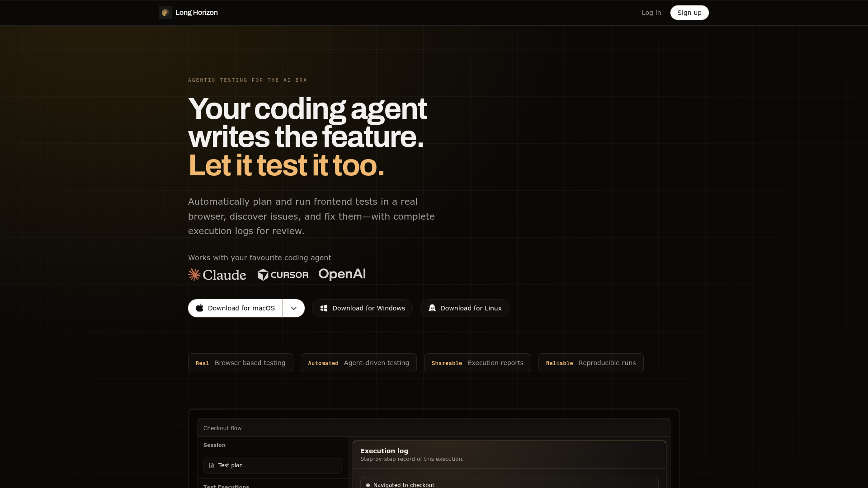This screenshot has width=868, height=488.
Task: Click the Sign up button
Action: point(689,13)
